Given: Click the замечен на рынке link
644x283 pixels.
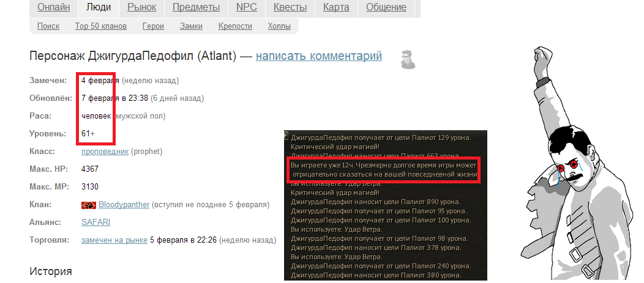Looking at the screenshot, I should pos(114,240).
